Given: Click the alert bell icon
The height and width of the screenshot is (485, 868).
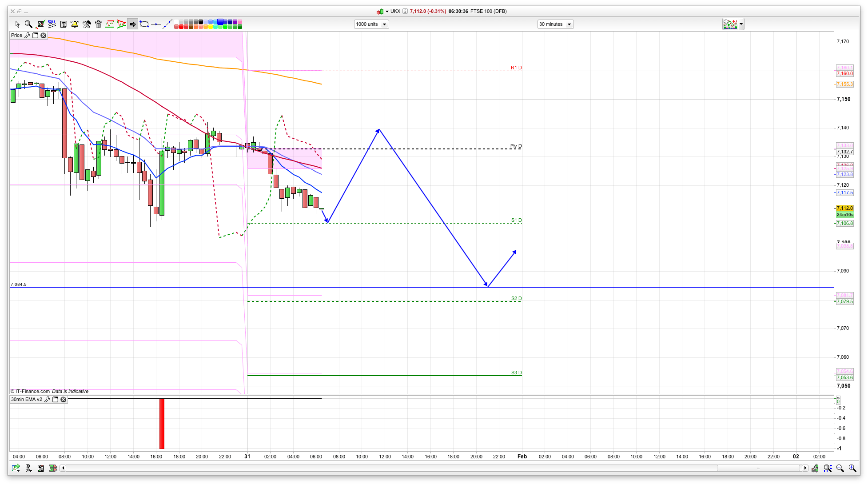Looking at the screenshot, I should click(75, 24).
